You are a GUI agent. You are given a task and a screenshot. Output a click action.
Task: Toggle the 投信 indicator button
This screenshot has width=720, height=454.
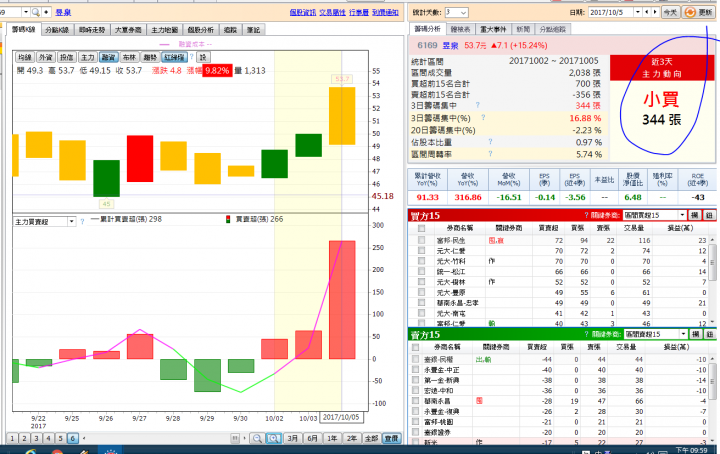67,57
